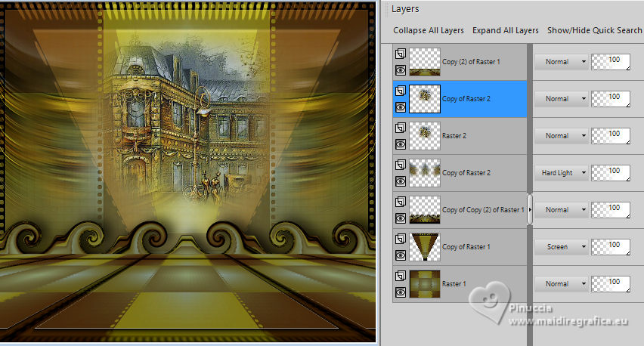This screenshot has width=644, height=346.
Task: Click Show/Hide Quick Search
Action: (594, 30)
